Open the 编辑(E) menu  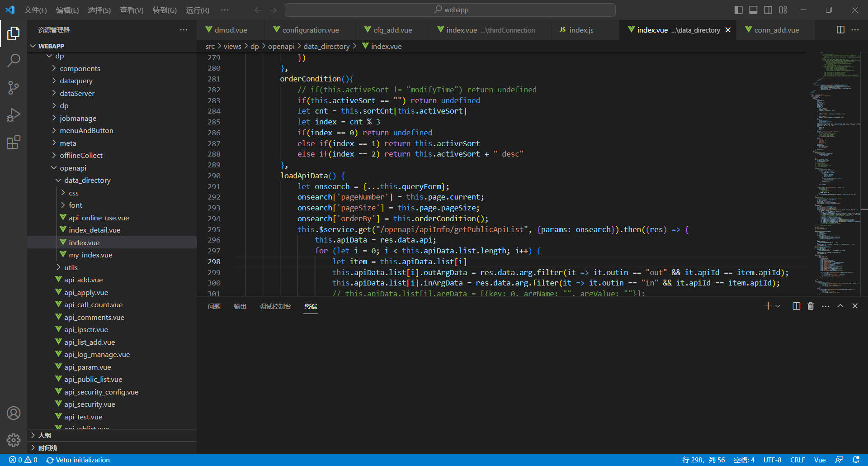pos(67,10)
